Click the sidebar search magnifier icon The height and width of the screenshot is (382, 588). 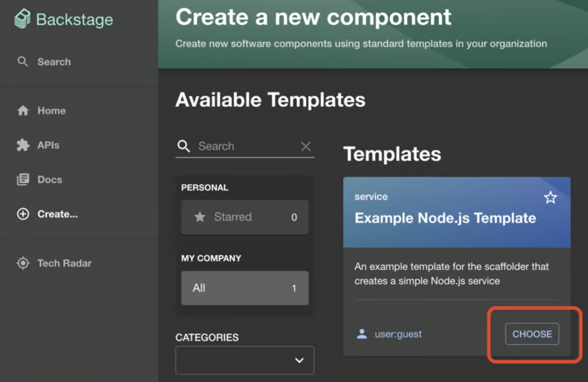[23, 61]
